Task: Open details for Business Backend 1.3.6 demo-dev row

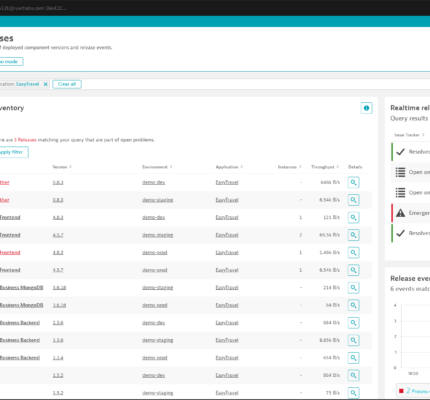Action: pos(353,323)
